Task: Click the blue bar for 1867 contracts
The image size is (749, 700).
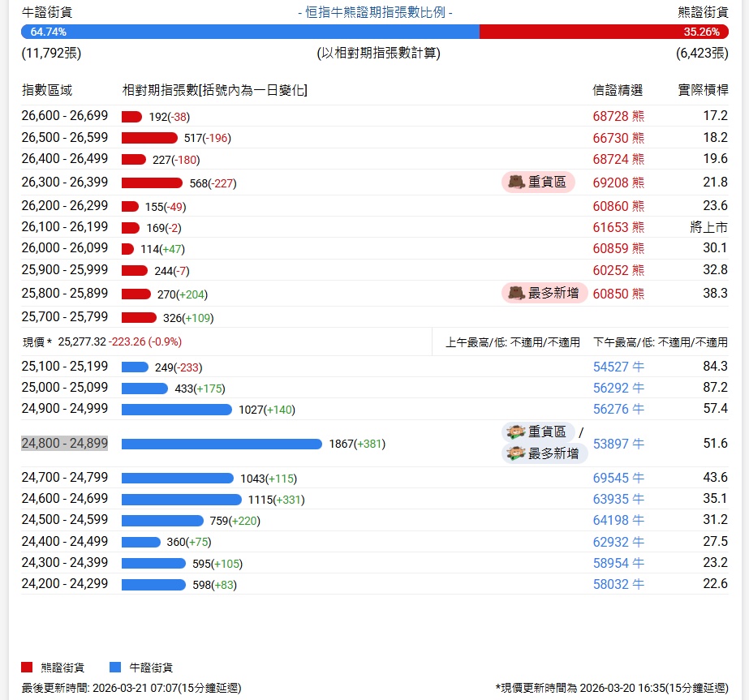Action: click(x=222, y=444)
